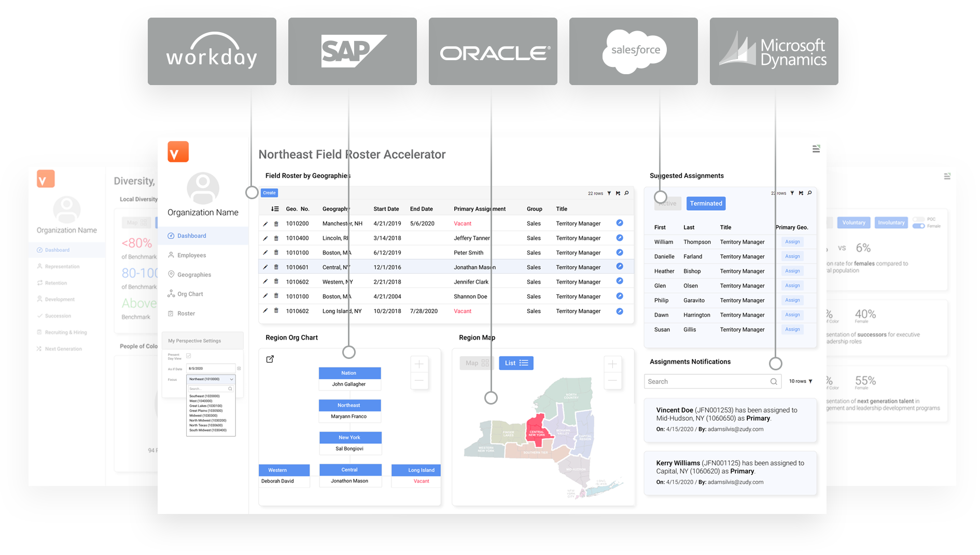Assign Susan Gillis to a geography

pos(792,329)
